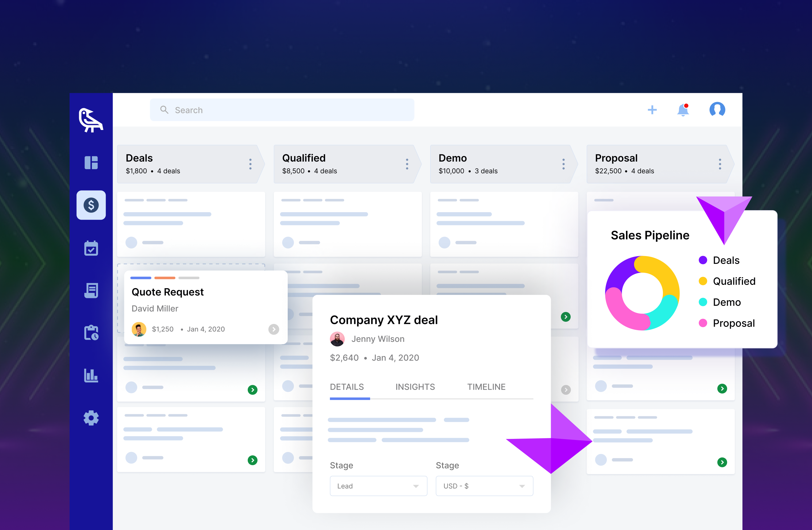Click the Search input field
The image size is (812, 530).
tap(282, 110)
